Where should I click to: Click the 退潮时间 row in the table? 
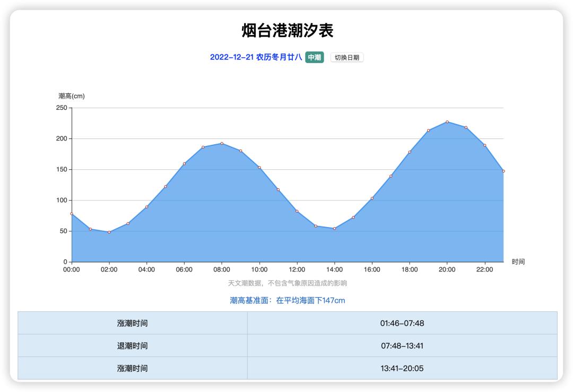coord(286,345)
